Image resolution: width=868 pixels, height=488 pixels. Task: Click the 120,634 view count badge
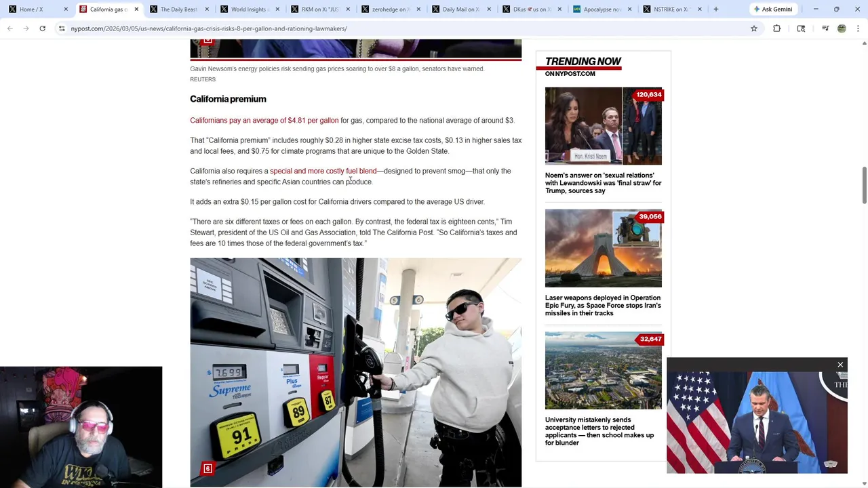coord(647,94)
